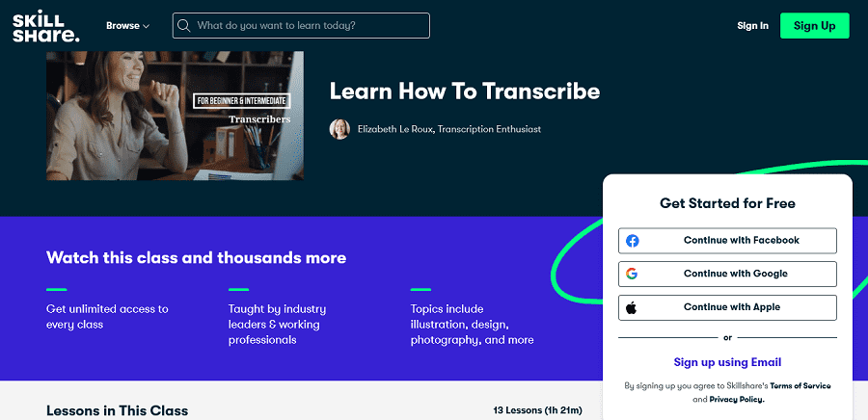Open the Privacy Policy link

coord(737,399)
